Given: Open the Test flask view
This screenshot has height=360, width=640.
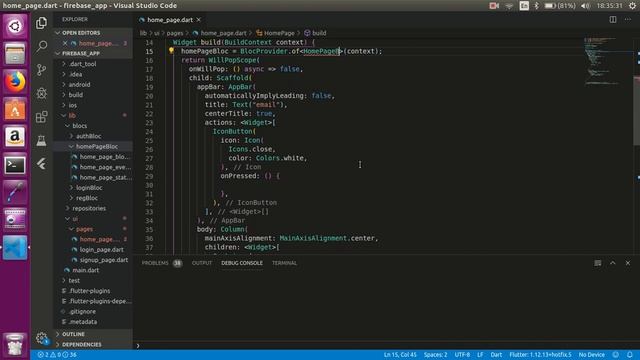Looking at the screenshot, I should (41, 140).
